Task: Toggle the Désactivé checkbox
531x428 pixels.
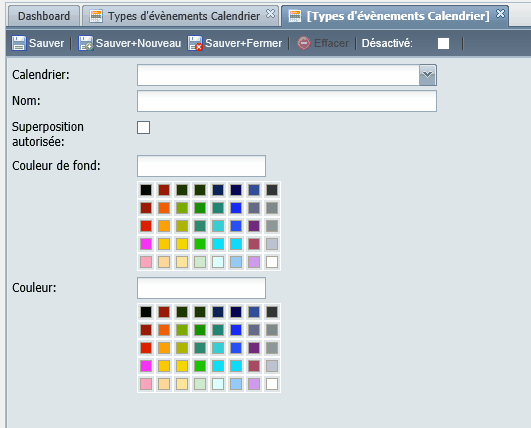Action: point(443,43)
